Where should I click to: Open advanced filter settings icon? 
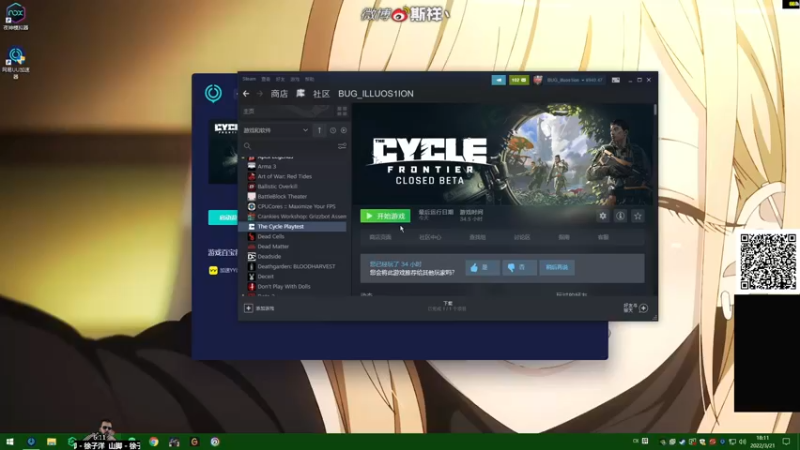point(342,146)
